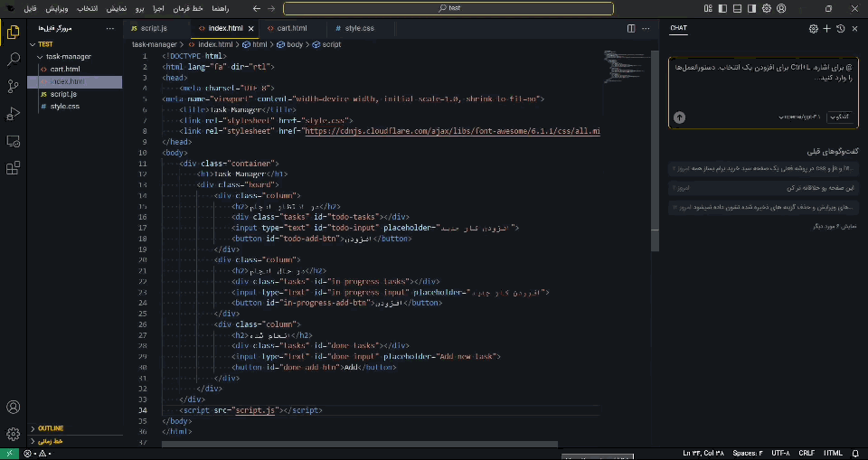The image size is (868, 460).
Task: Open the Customize Layout icon in title bar
Action: click(x=708, y=8)
